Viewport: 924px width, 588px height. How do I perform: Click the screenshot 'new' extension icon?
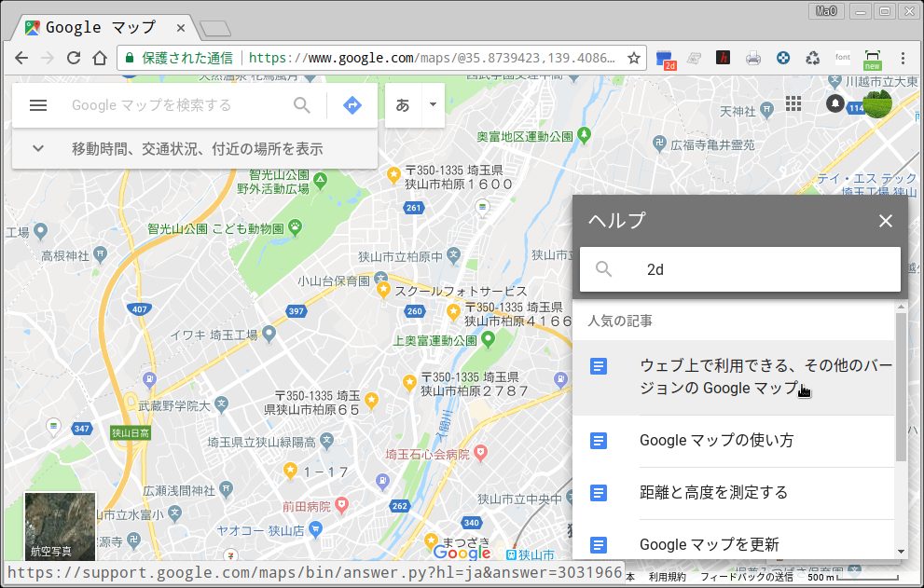(x=872, y=60)
